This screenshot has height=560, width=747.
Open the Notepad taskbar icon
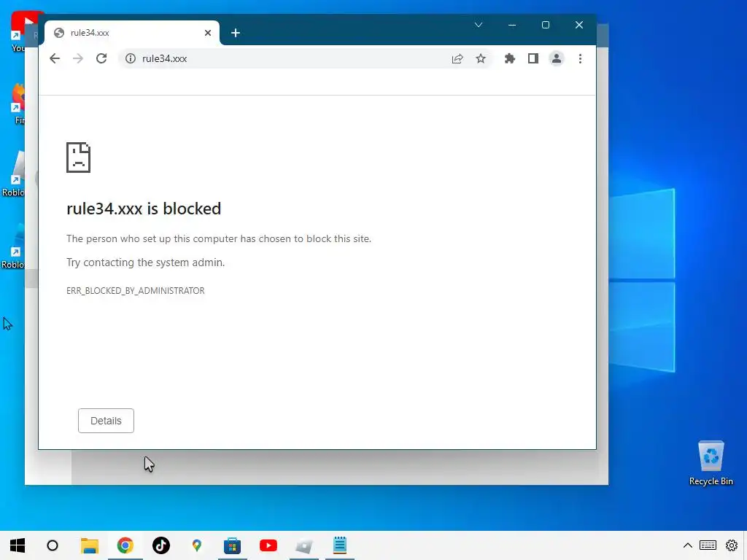click(340, 545)
